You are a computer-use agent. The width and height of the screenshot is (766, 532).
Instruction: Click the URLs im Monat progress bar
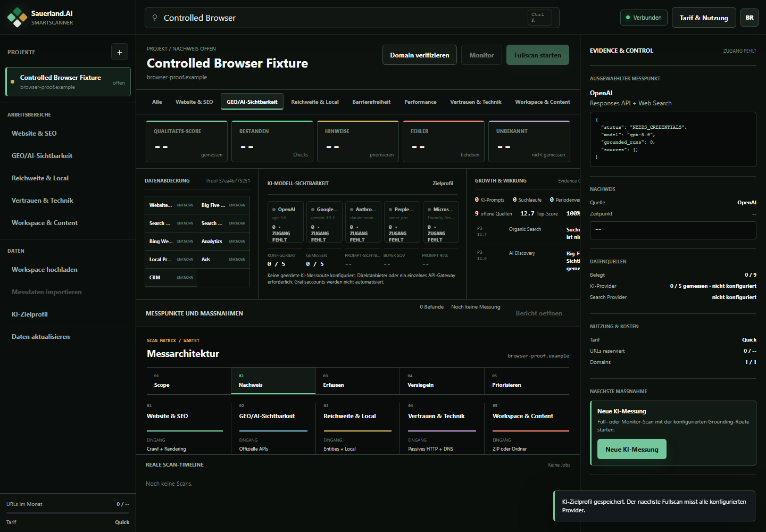[x=68, y=513]
